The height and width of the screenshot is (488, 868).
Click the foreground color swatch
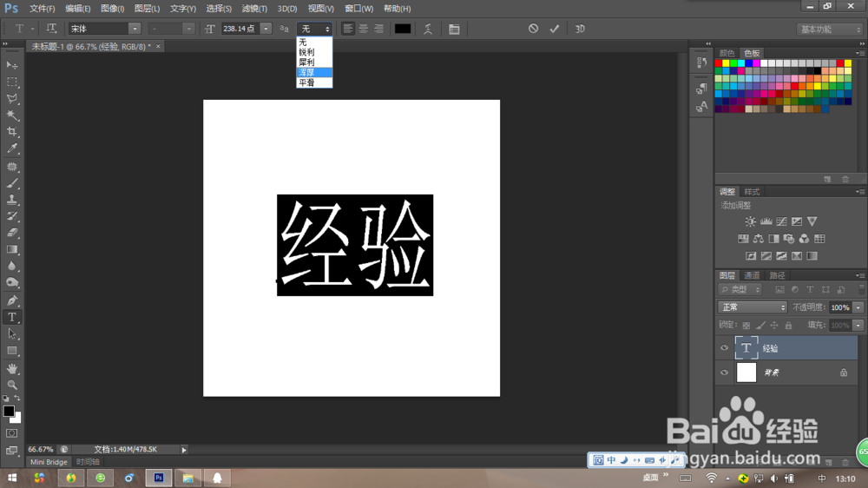pyautogui.click(x=9, y=412)
